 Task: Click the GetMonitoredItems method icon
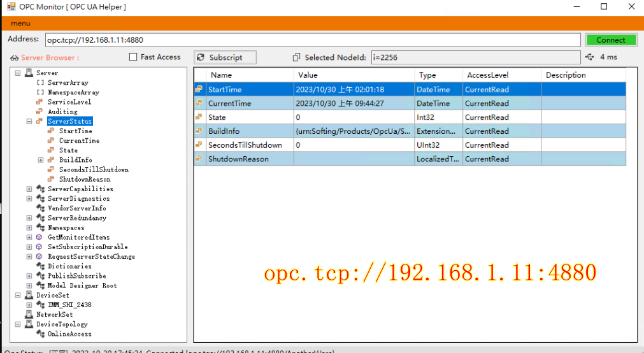(39, 237)
